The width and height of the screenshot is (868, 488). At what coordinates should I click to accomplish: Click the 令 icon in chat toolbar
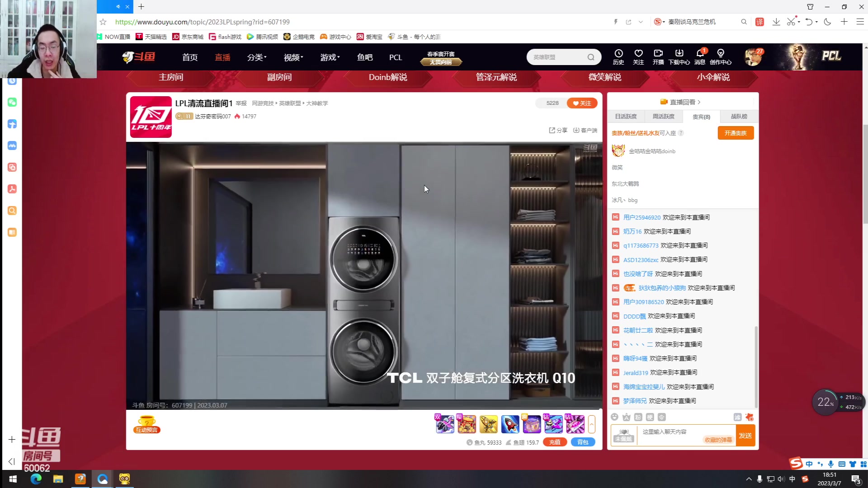tap(661, 417)
